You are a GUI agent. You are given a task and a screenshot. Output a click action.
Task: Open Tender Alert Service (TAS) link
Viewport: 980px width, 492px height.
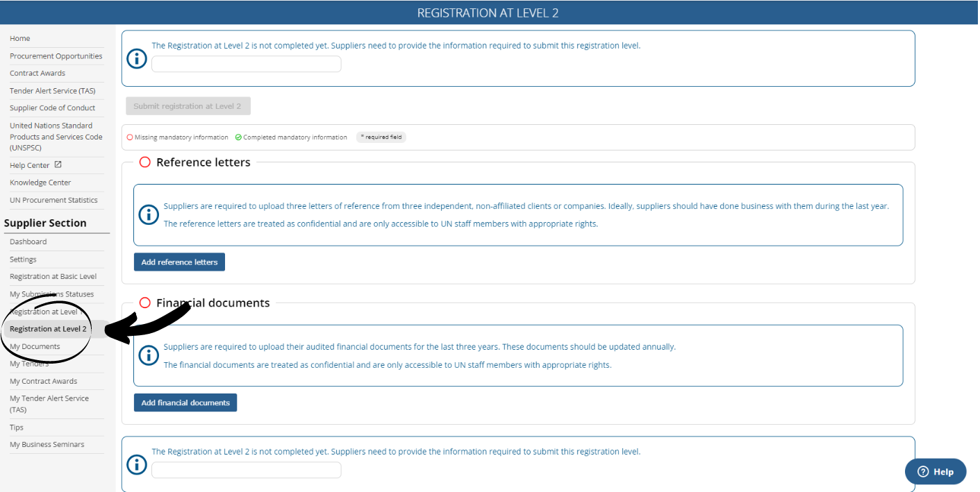click(52, 91)
